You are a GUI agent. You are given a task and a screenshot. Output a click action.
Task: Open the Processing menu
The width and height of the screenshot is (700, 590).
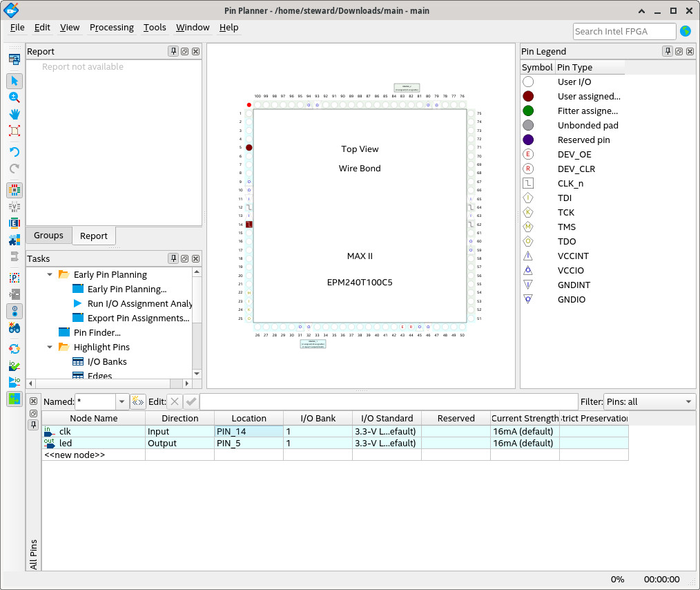click(x=112, y=27)
